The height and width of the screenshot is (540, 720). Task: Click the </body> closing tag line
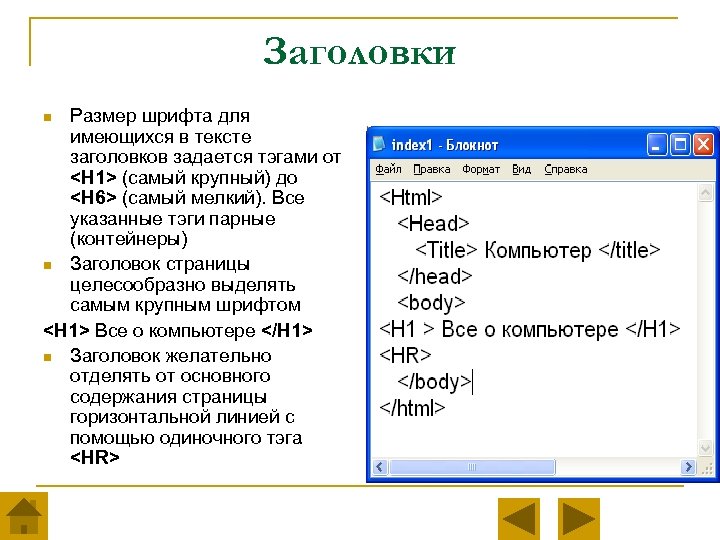click(x=434, y=382)
